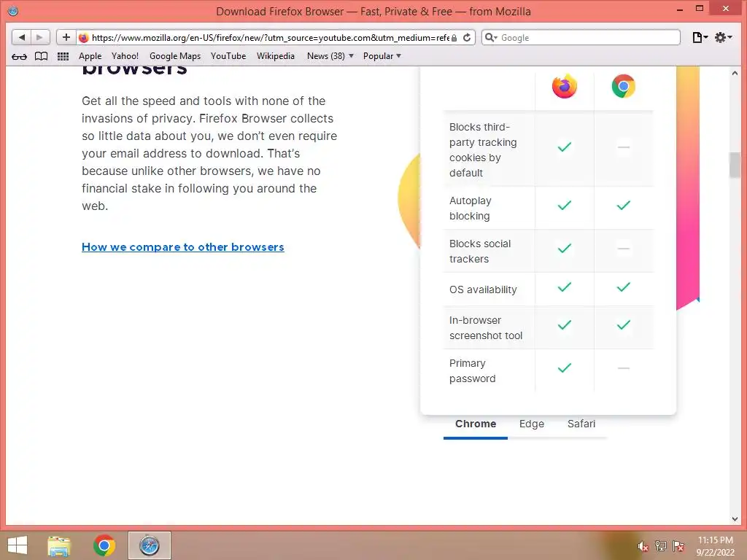Image resolution: width=747 pixels, height=560 pixels.
Task: Click the 'Primary password' row label
Action: pos(472,370)
